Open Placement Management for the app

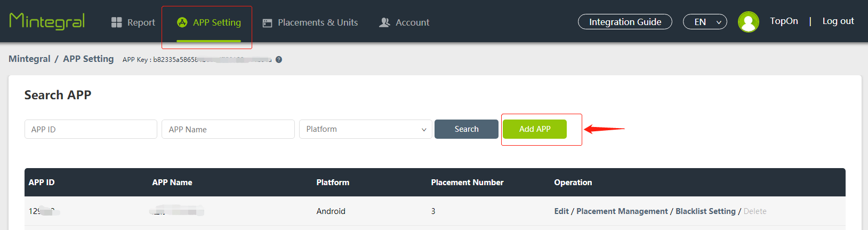coord(622,211)
